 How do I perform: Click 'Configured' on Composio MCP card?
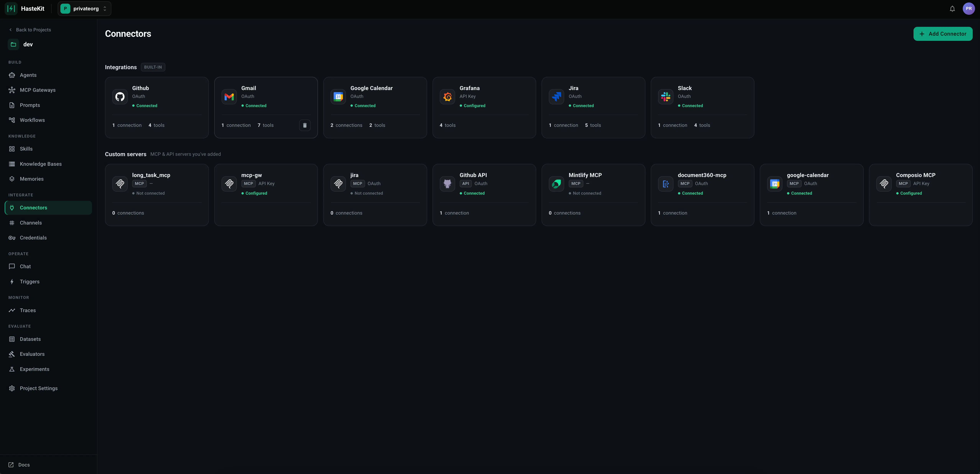(x=909, y=193)
